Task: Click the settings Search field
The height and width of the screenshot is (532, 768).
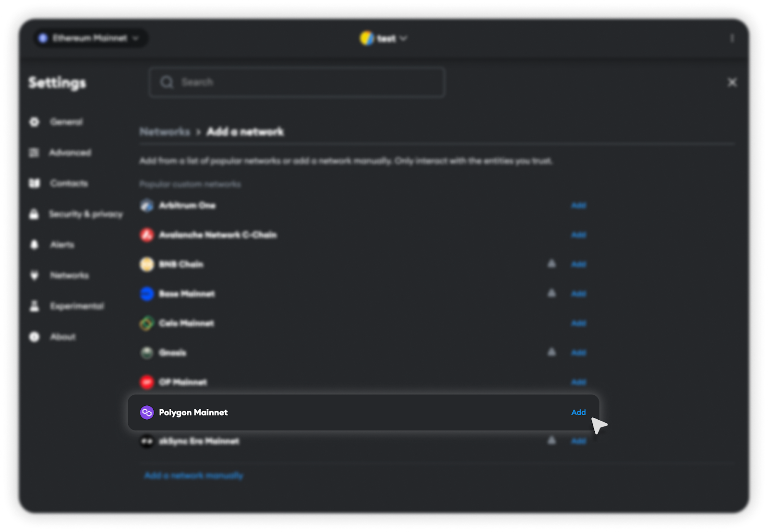Action: pos(297,83)
